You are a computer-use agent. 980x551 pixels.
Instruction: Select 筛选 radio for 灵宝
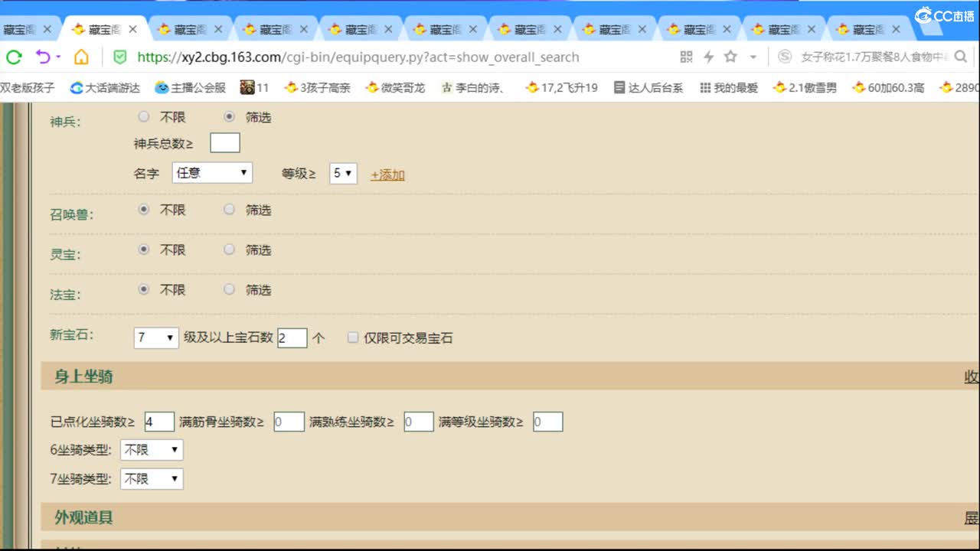click(230, 249)
